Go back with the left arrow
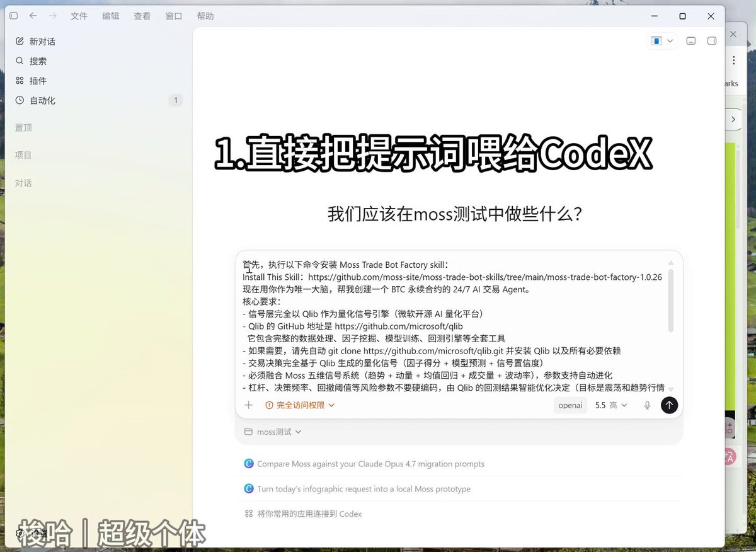756x552 pixels. 33,16
